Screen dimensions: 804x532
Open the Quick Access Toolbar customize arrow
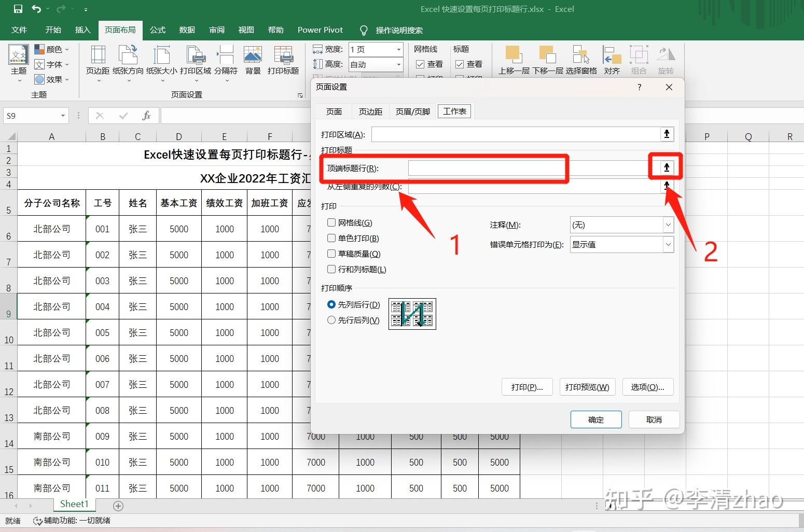(86, 9)
